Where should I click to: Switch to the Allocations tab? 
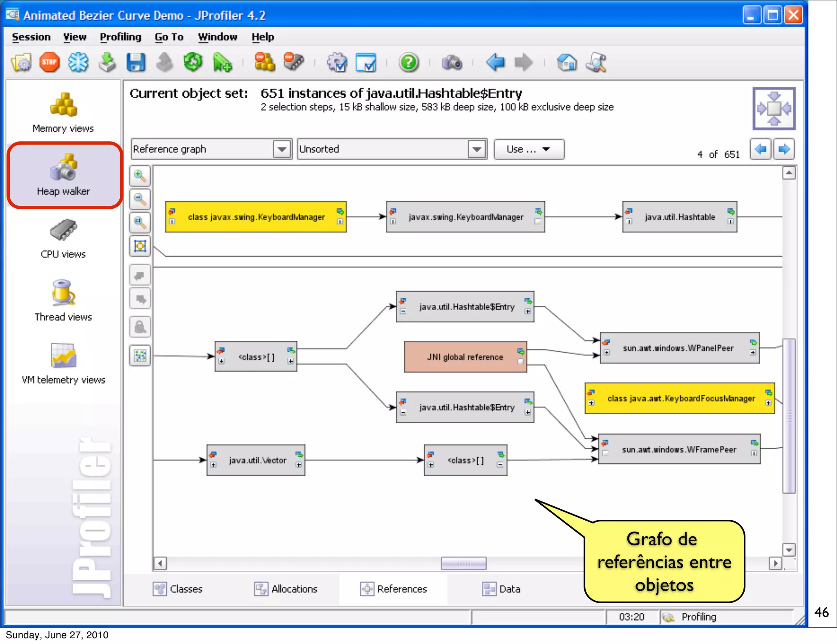(x=286, y=589)
